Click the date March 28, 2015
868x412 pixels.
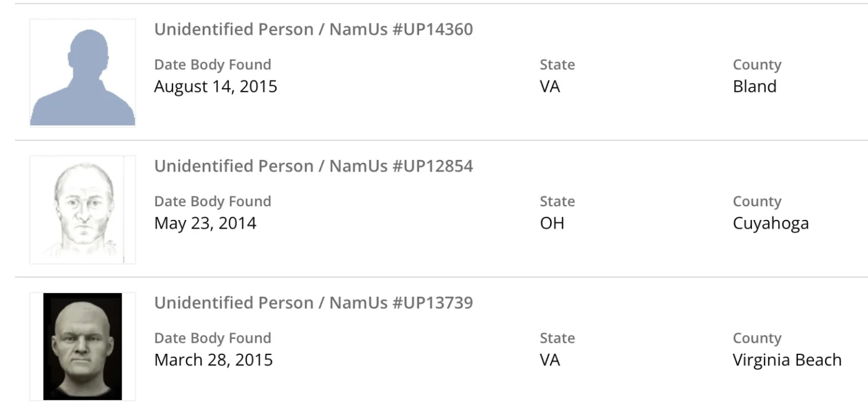coord(213,360)
